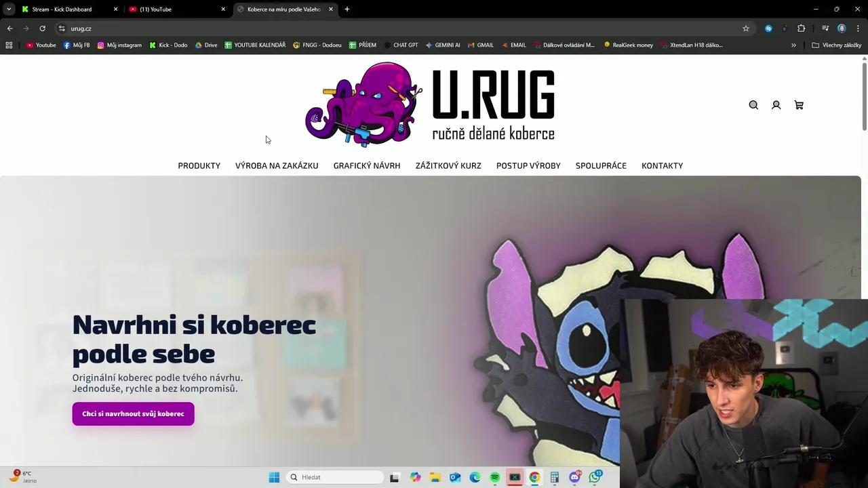This screenshot has width=868, height=488.
Task: Open the Chrome profile avatar
Action: pos(842,28)
